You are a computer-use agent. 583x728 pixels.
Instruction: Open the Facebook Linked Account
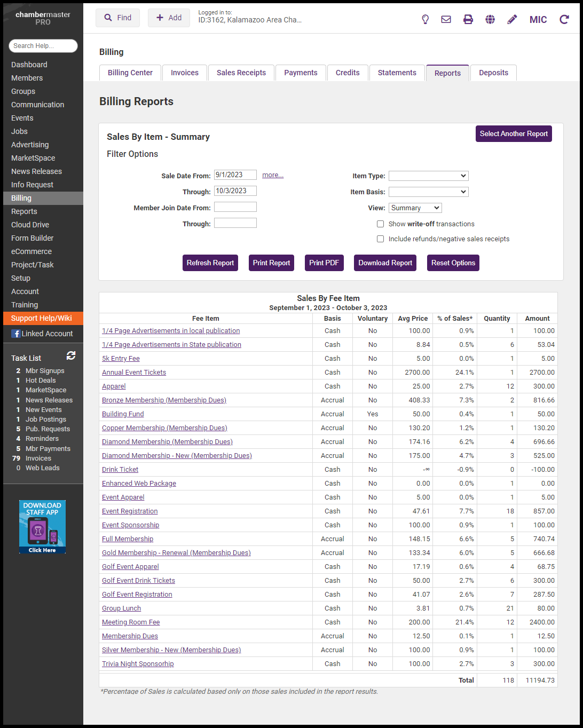coord(43,334)
